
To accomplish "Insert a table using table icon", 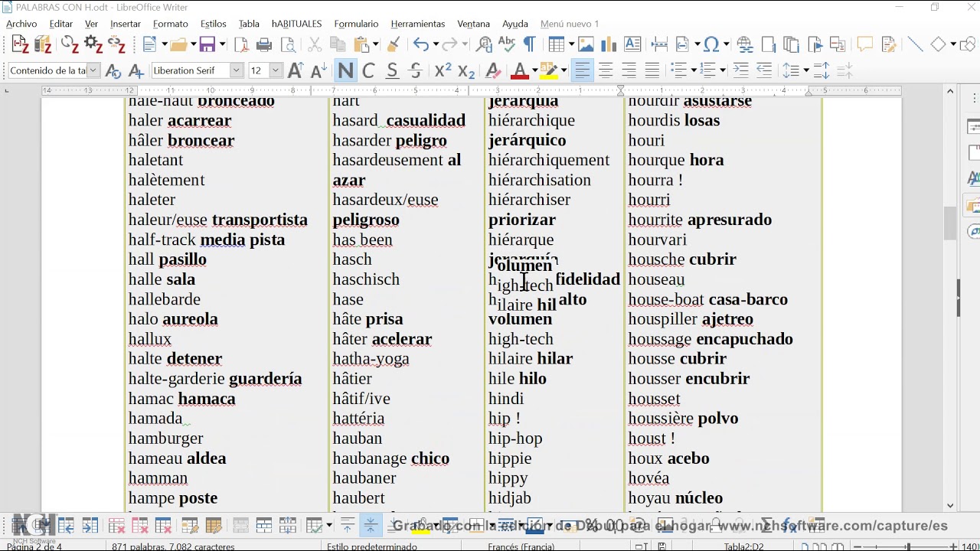I will [x=556, y=44].
